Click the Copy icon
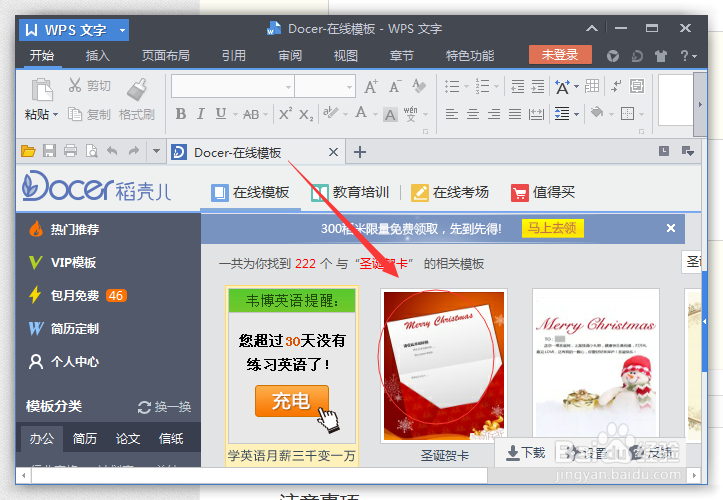Image resolution: width=723 pixels, height=500 pixels. (74, 113)
